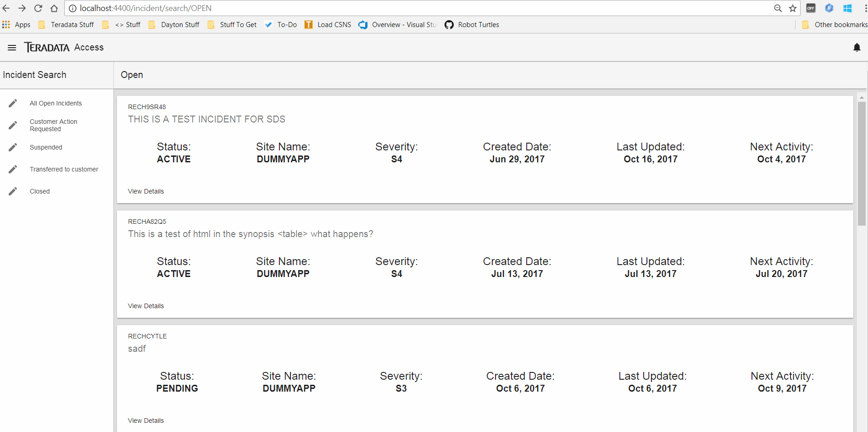The height and width of the screenshot is (432, 868).
Task: Click the html synopsis test incident title
Action: pyautogui.click(x=250, y=234)
